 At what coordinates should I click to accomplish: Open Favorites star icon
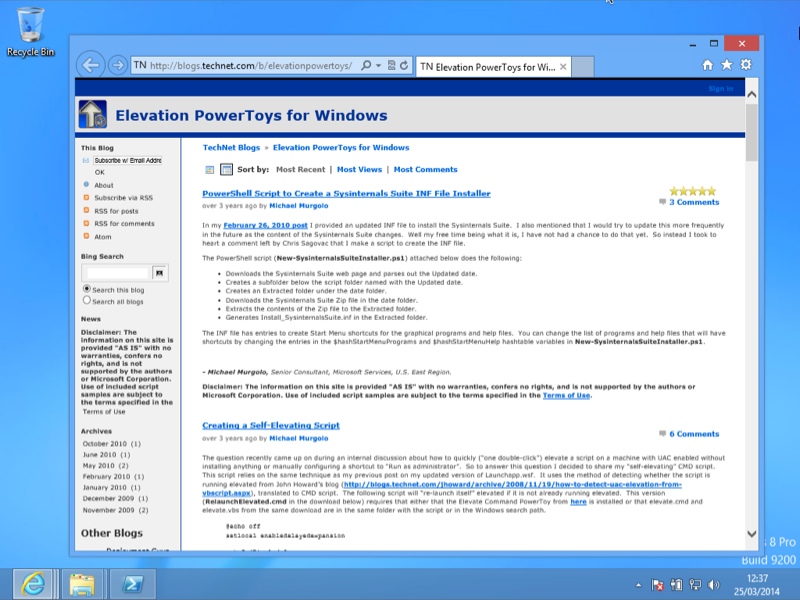727,65
